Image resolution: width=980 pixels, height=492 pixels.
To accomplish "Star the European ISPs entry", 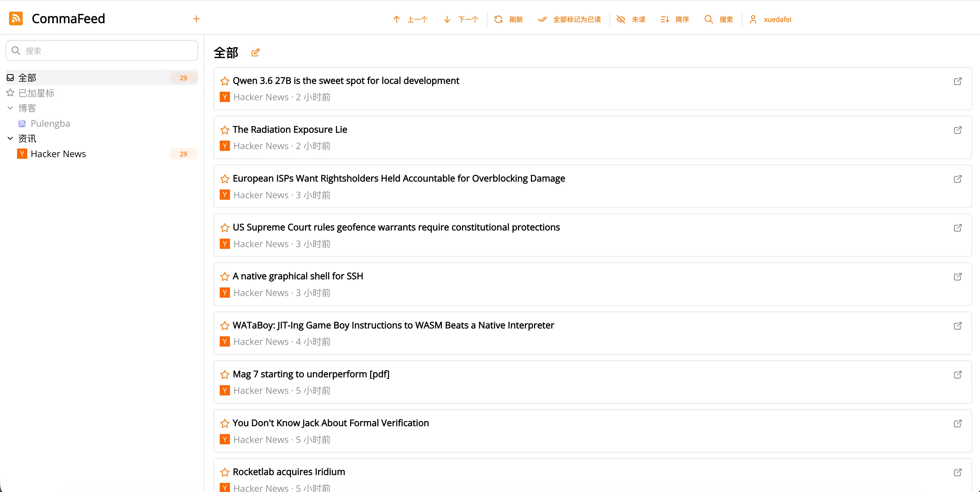I will [225, 179].
